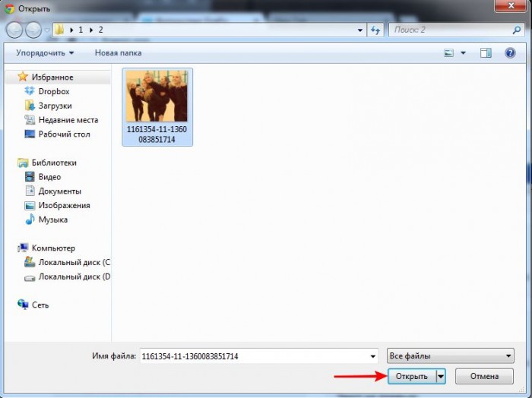Select folder 1 in the address path
532x398 pixels.
pos(81,30)
